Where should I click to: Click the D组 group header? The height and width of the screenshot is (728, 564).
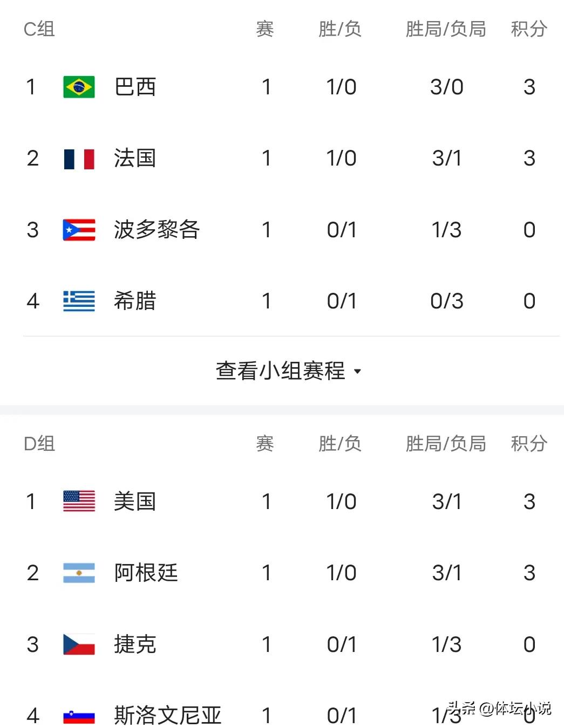[x=39, y=444]
